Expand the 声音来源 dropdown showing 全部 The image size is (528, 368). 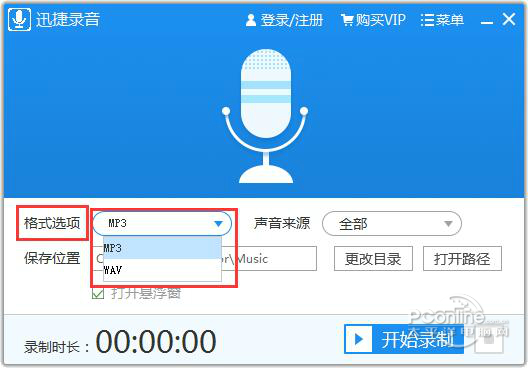point(392,224)
